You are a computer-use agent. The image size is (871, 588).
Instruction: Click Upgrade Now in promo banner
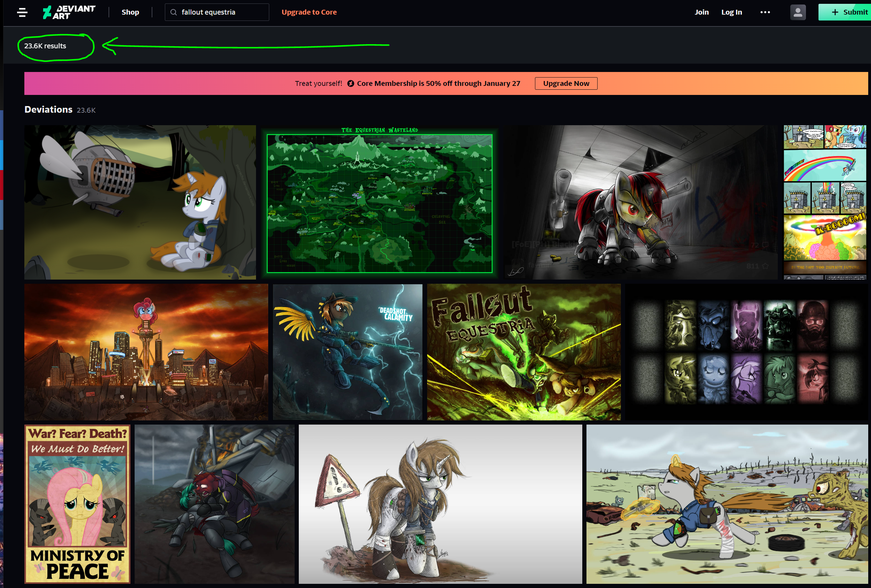click(x=566, y=83)
